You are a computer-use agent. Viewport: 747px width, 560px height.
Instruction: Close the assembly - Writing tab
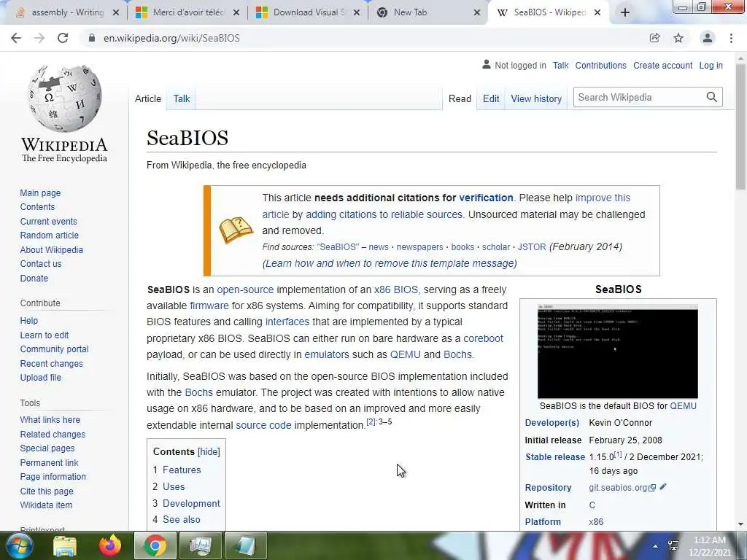[116, 13]
